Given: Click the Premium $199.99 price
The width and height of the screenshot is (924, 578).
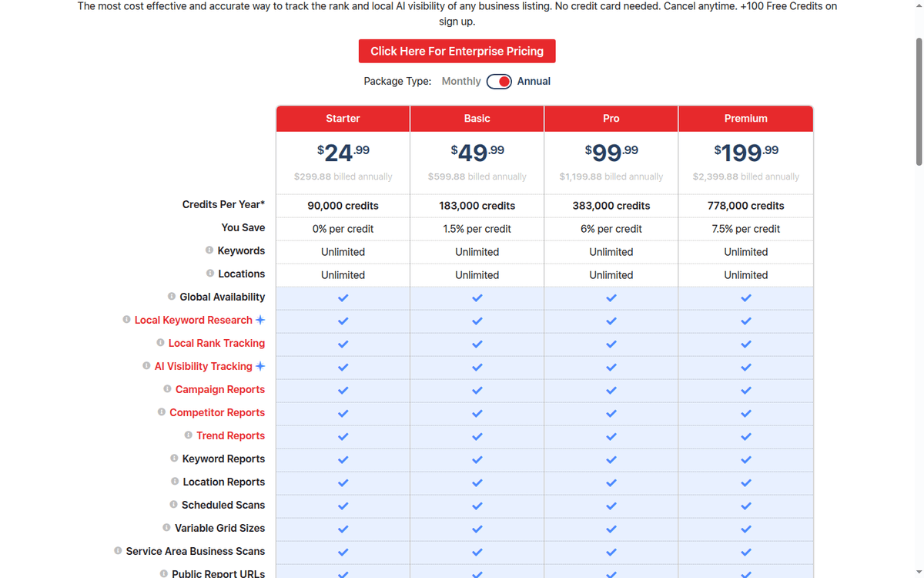Looking at the screenshot, I should tap(746, 152).
